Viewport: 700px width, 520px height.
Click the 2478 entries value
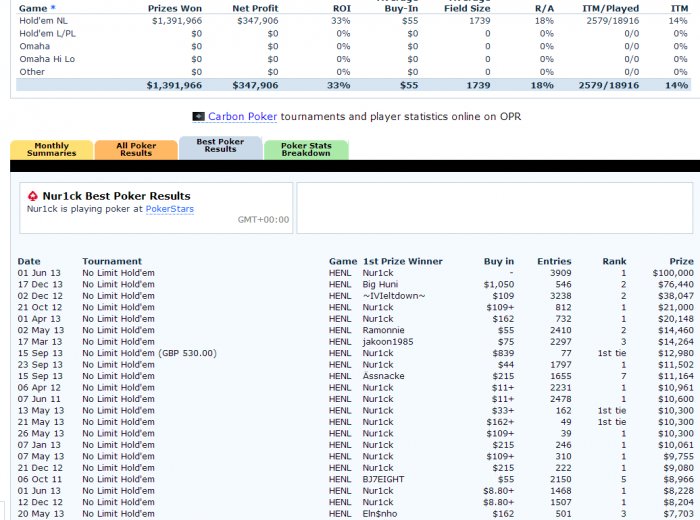point(560,399)
